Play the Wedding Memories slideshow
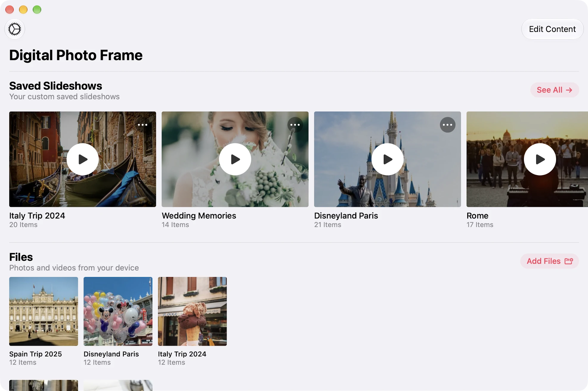 (235, 159)
